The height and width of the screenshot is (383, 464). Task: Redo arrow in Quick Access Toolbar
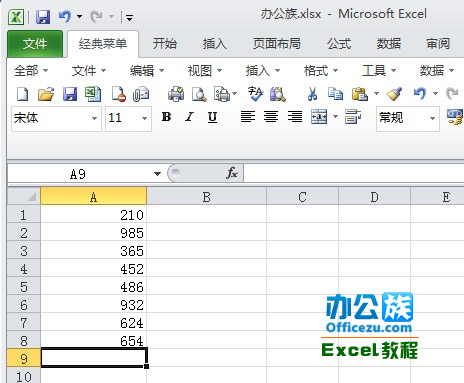(97, 16)
